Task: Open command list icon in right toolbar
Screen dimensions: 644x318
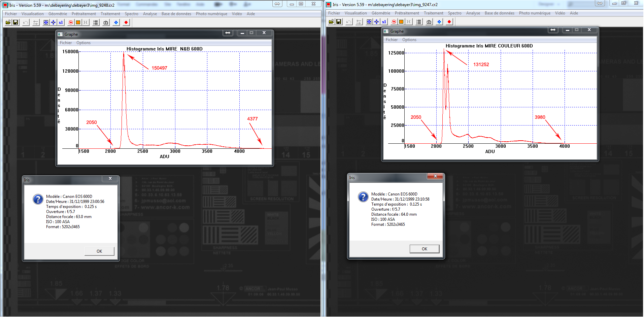Action: click(x=419, y=22)
